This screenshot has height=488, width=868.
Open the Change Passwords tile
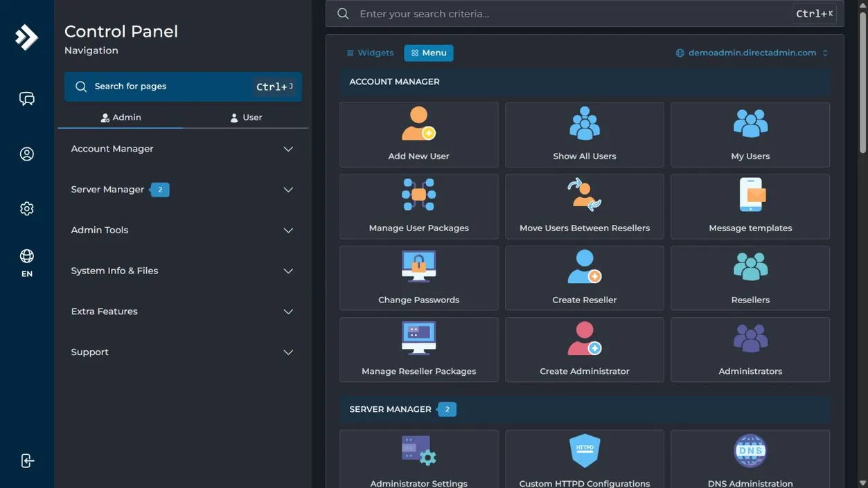pos(418,278)
